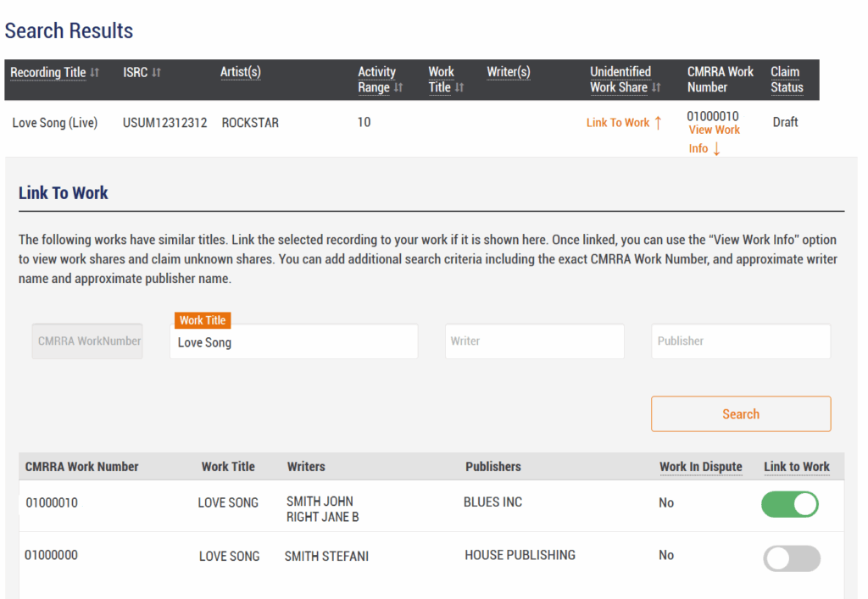Click the ISRC sort arrows icon
Image resolution: width=868 pixels, height=599 pixels.
tap(156, 73)
